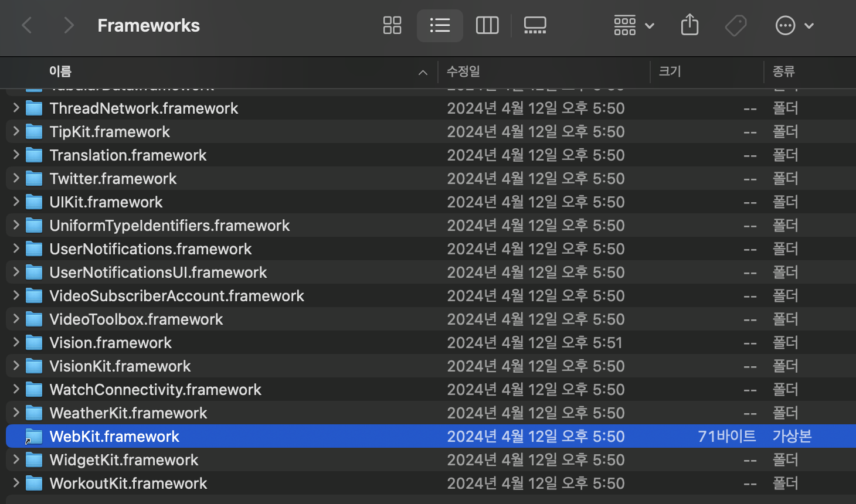Expand the UIKit.framework folder
This screenshot has height=504, width=856.
(16, 201)
